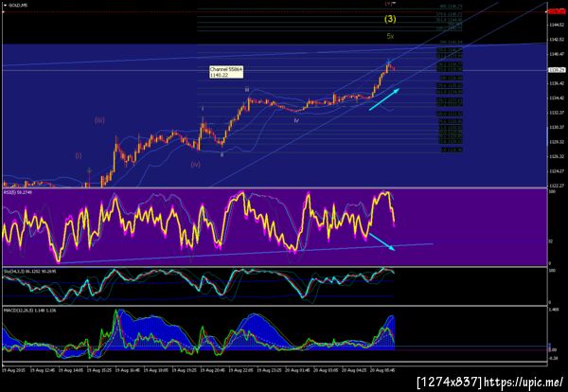The width and height of the screenshot is (568, 392).
Task: Open the GOLD,M5 chart symbol dropdown arrow
Action: coord(5,6)
